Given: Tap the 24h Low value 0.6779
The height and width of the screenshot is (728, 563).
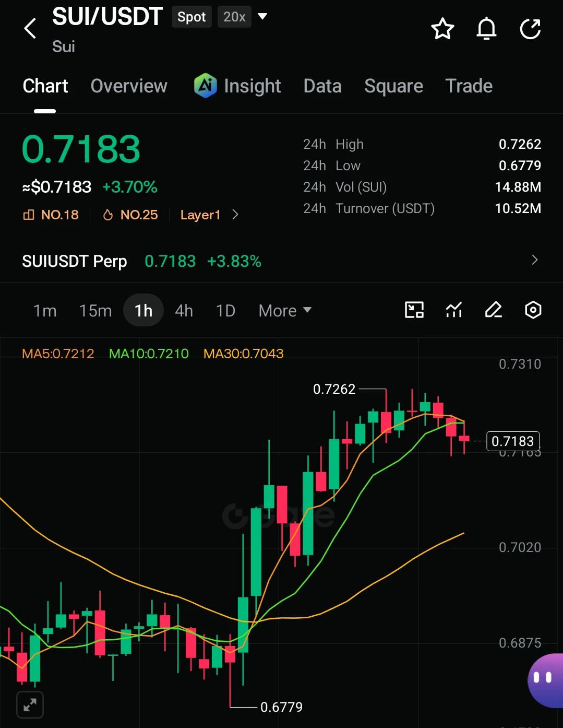Looking at the screenshot, I should coord(520,166).
